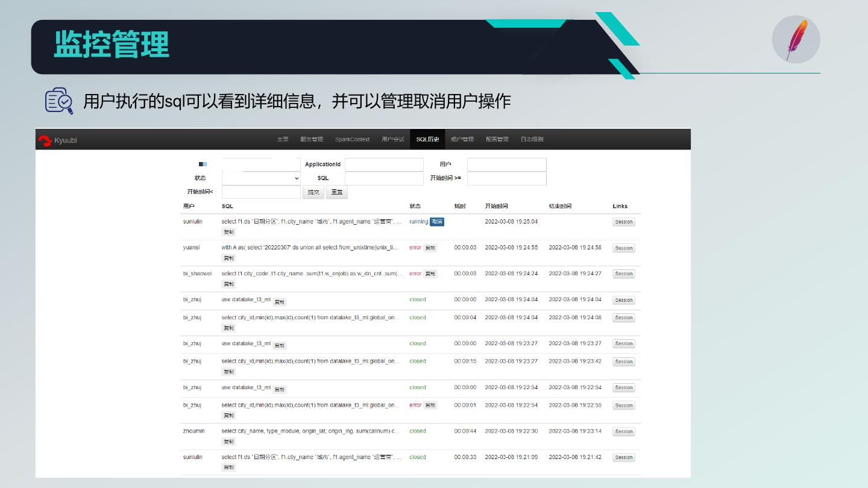Image resolution: width=868 pixels, height=488 pixels.
Task: Select the SQL历史 tab
Action: (427, 139)
